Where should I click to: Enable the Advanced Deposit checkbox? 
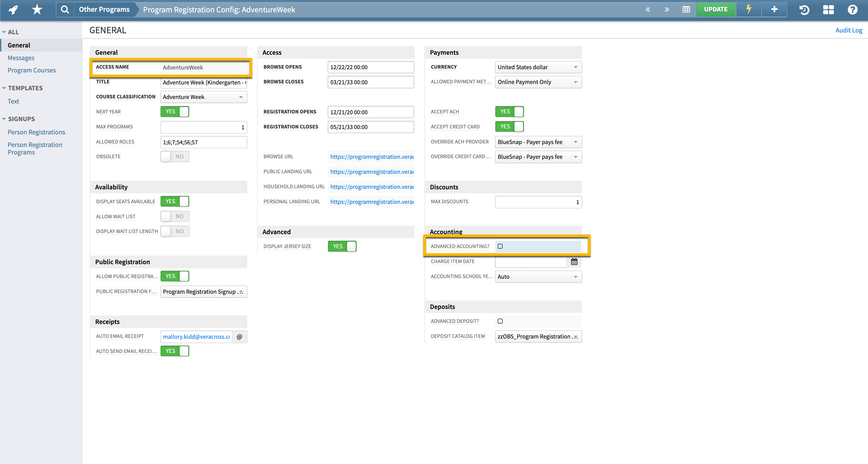500,321
